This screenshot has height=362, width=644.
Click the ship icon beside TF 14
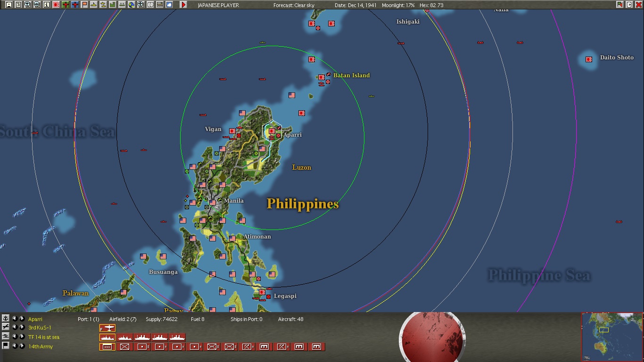[x=6, y=336]
